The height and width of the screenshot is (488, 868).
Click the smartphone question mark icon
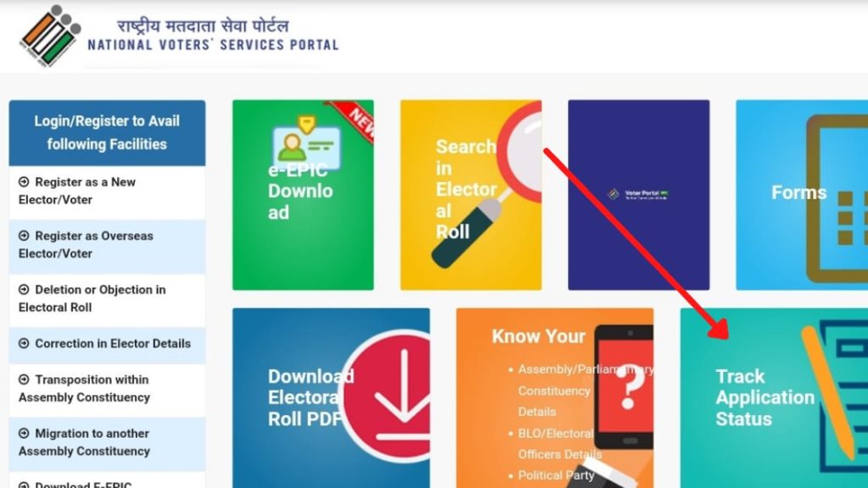(624, 386)
